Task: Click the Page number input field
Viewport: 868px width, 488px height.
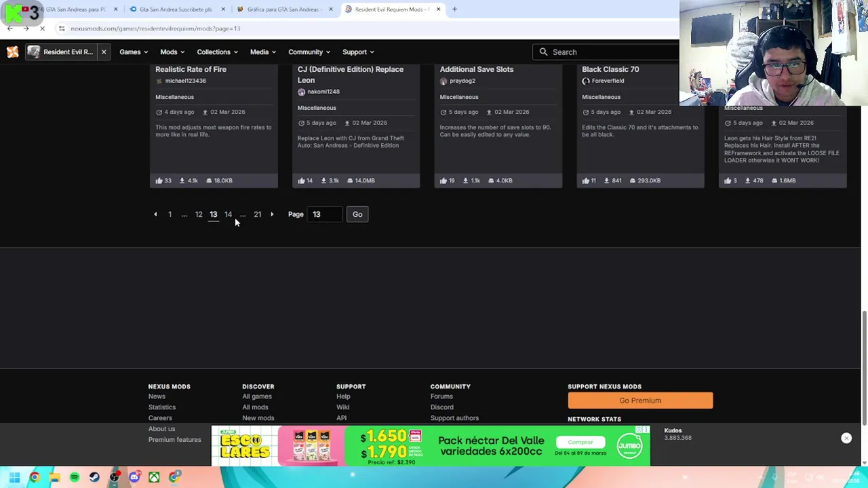Action: tap(325, 214)
